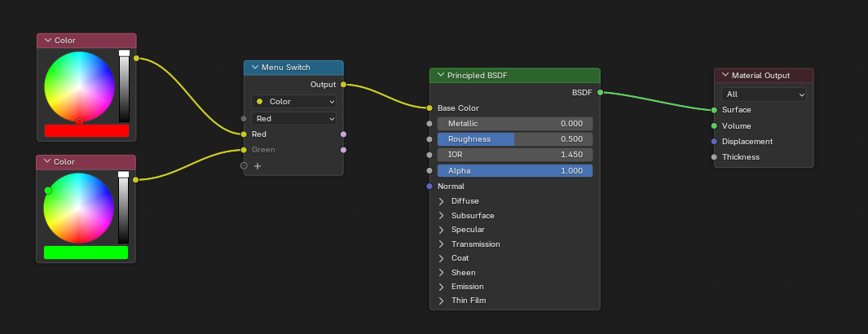Image resolution: width=868 pixels, height=334 pixels.
Task: Expand the Sheen panel
Action: [x=441, y=273]
